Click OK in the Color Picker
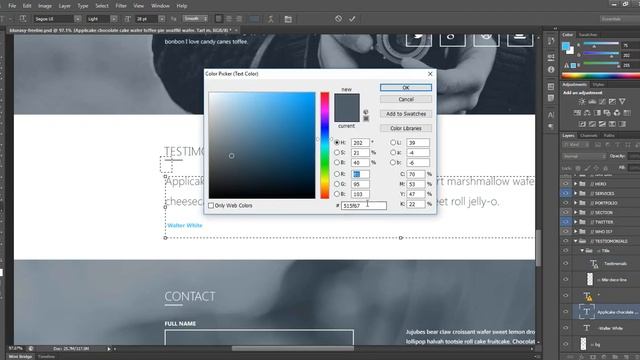Image resolution: width=640 pixels, height=360 pixels. pyautogui.click(x=406, y=87)
